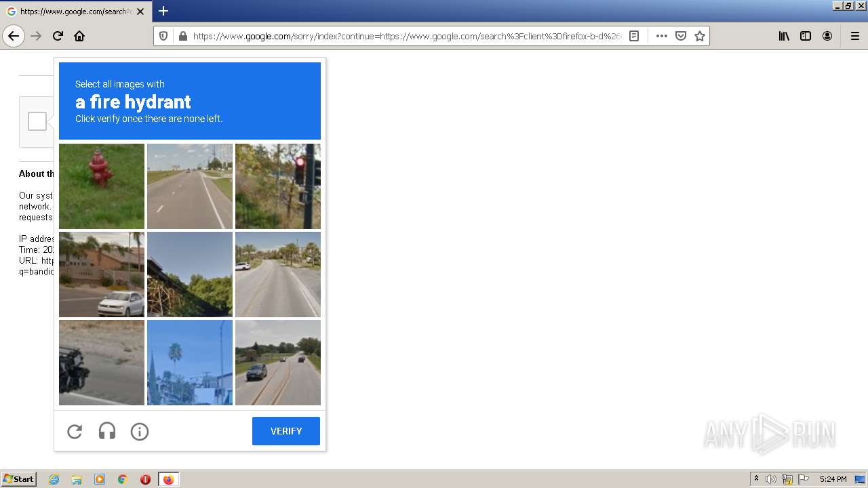Go forward one page in history

[x=36, y=36]
